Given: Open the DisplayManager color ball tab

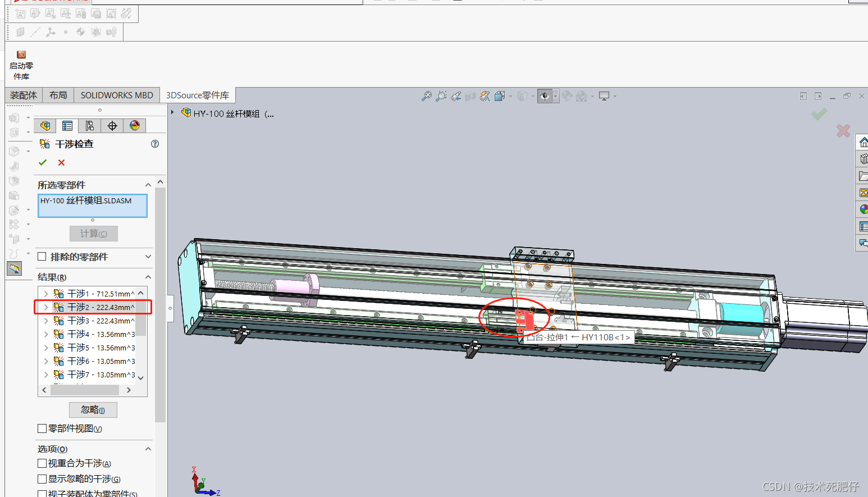Looking at the screenshot, I should 135,126.
